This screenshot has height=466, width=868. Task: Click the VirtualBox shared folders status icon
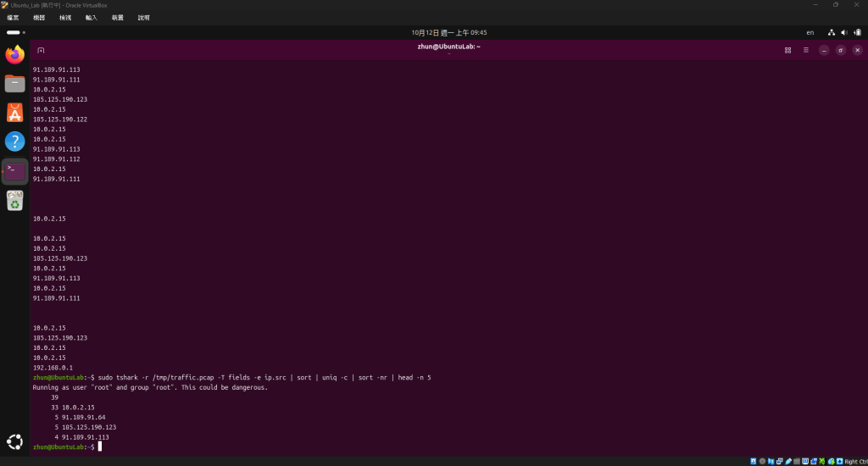coord(797,461)
